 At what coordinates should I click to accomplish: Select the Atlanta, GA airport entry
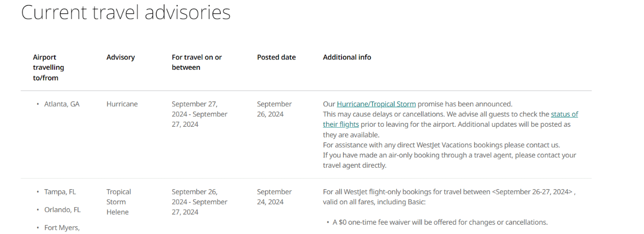point(61,104)
